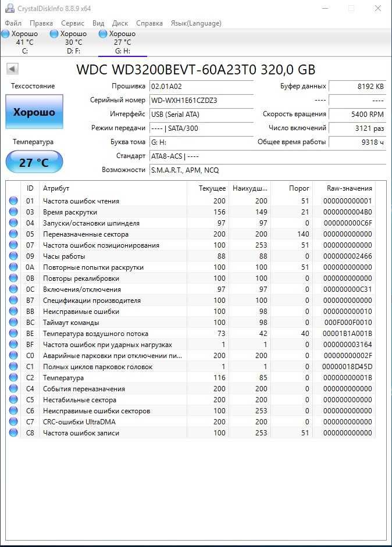The image size is (392, 547).
Task: Open the Язык(Language) menu
Action: (196, 23)
